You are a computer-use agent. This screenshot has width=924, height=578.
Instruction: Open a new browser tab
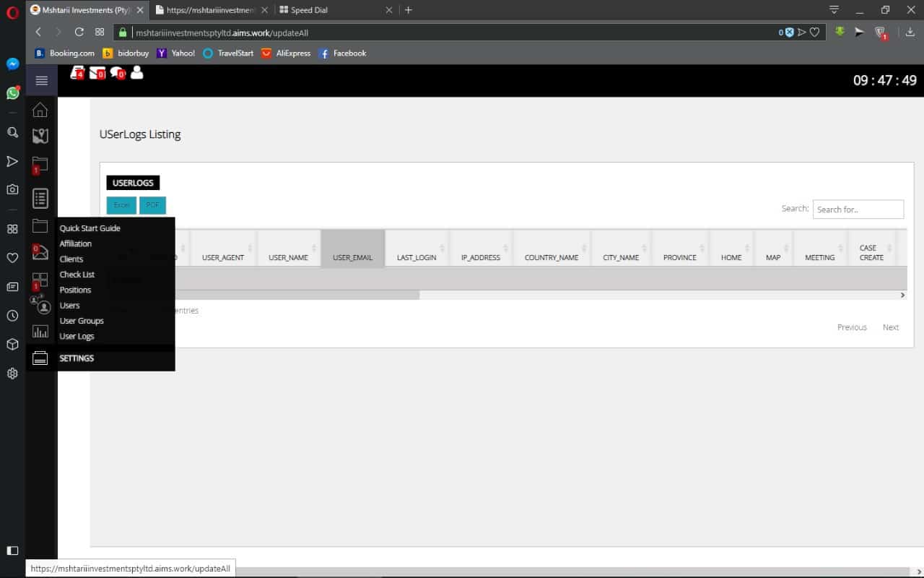pos(409,10)
